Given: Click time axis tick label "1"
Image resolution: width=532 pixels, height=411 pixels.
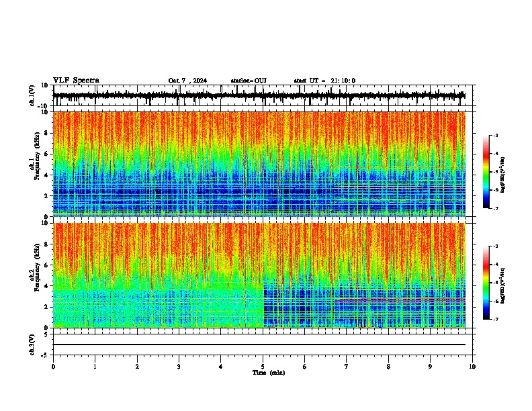Looking at the screenshot, I should pos(95,367).
